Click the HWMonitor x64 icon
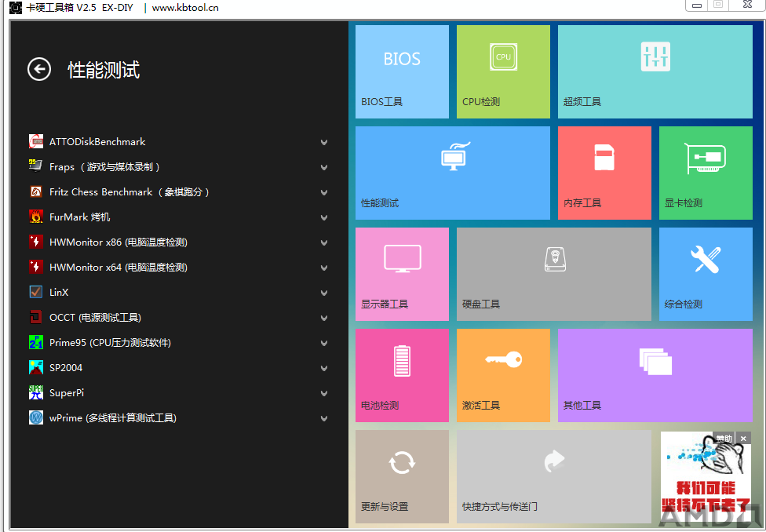 pyautogui.click(x=35, y=268)
